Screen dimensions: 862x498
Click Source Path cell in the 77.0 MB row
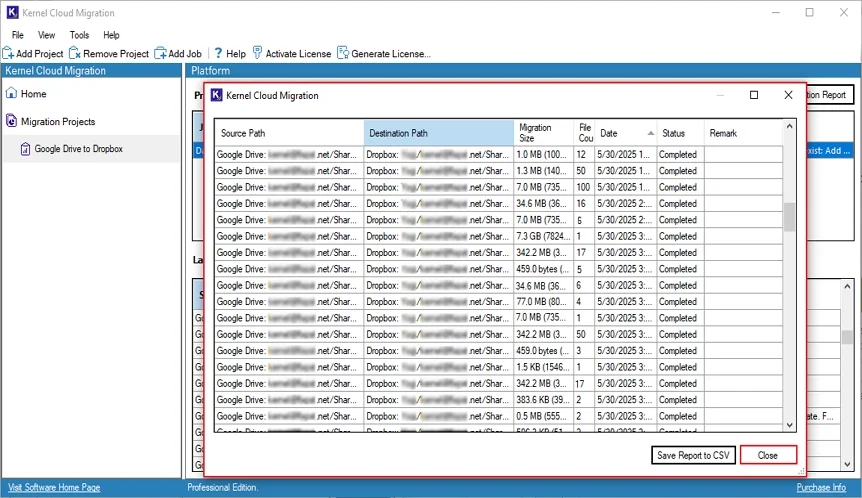289,302
